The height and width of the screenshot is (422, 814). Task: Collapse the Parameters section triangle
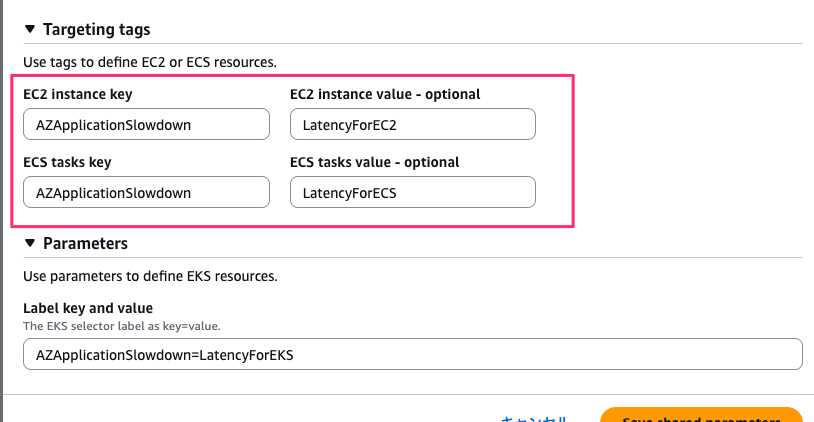[30, 243]
